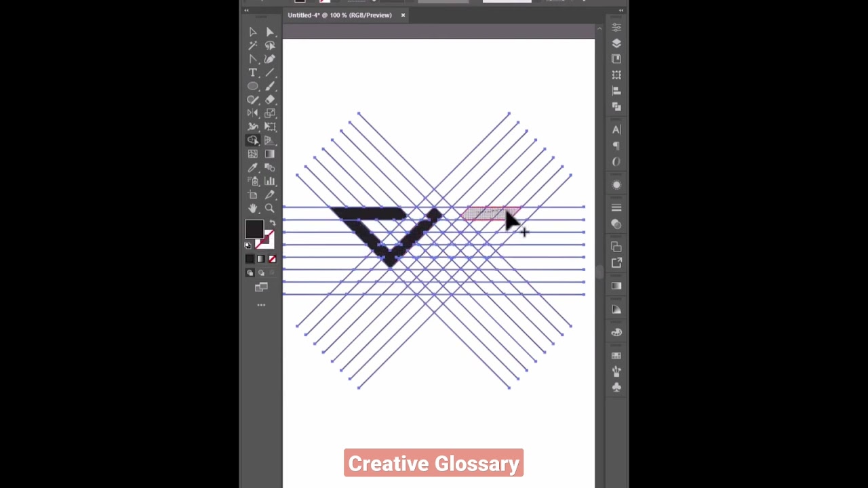Open the Stroke panel icon
This screenshot has height=488, width=868.
pyautogui.click(x=616, y=207)
